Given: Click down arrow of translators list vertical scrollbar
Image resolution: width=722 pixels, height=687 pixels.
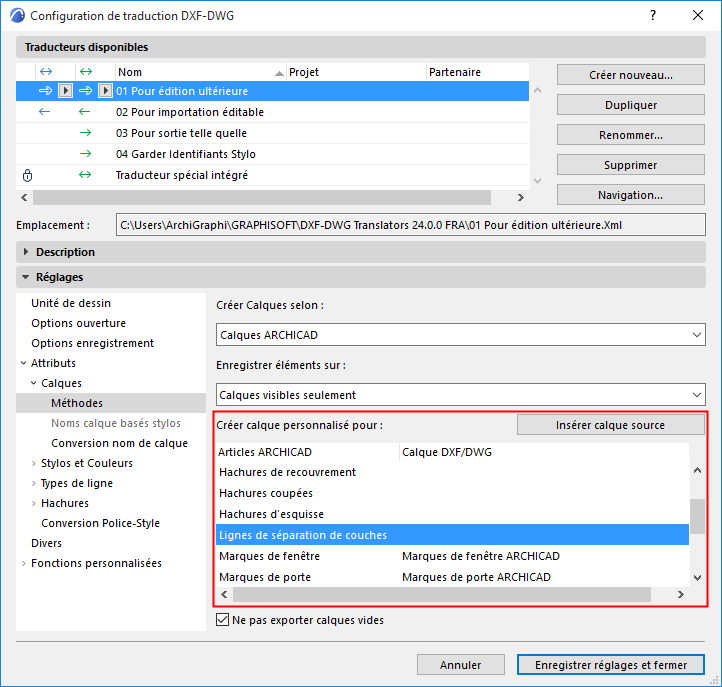Looking at the screenshot, I should (x=537, y=180).
